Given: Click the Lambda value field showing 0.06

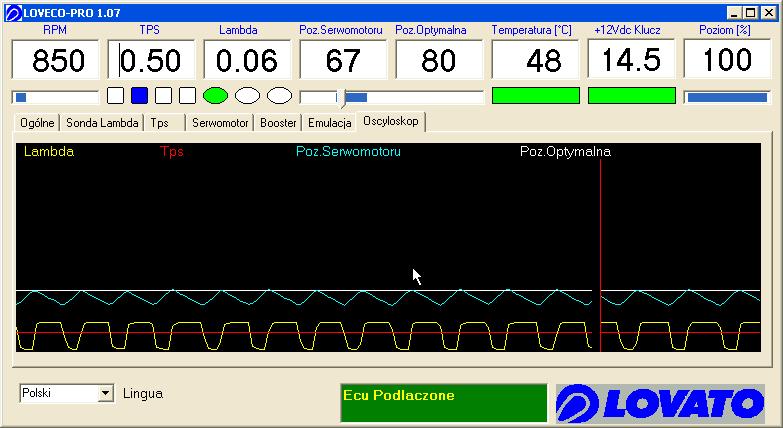Looking at the screenshot, I should coord(247,60).
